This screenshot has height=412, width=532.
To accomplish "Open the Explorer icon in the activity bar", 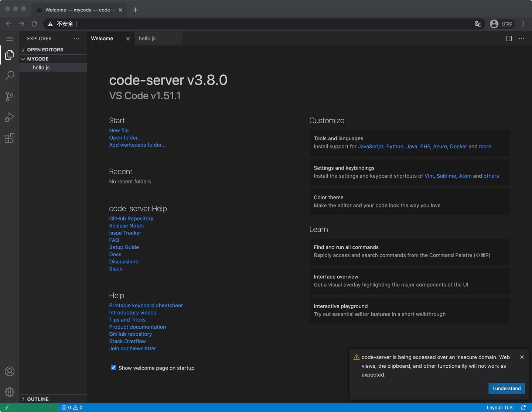I will click(x=10, y=55).
